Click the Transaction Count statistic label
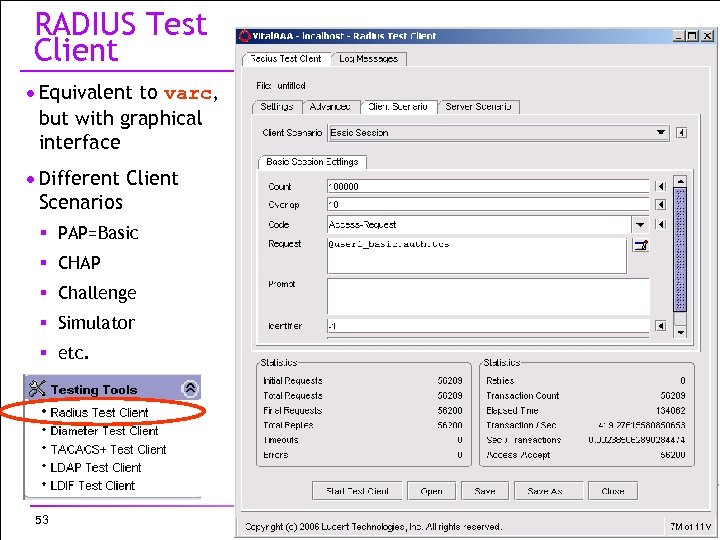The image size is (720, 540). click(523, 395)
